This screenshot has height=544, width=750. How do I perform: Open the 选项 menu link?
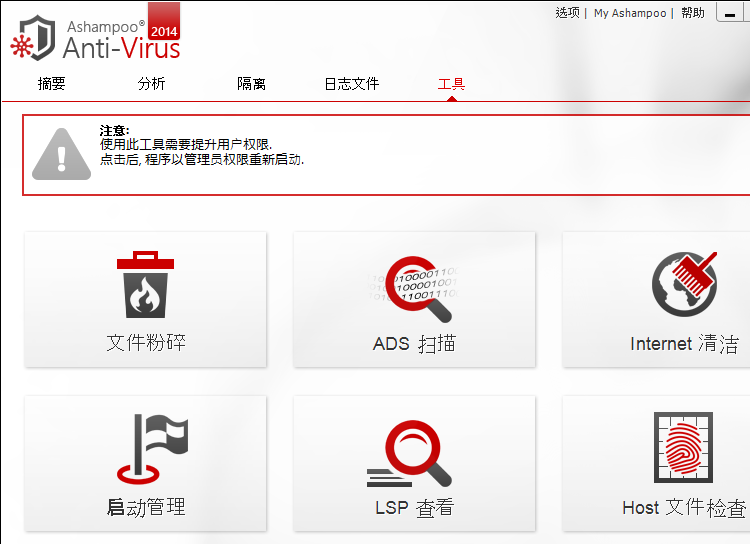(567, 13)
